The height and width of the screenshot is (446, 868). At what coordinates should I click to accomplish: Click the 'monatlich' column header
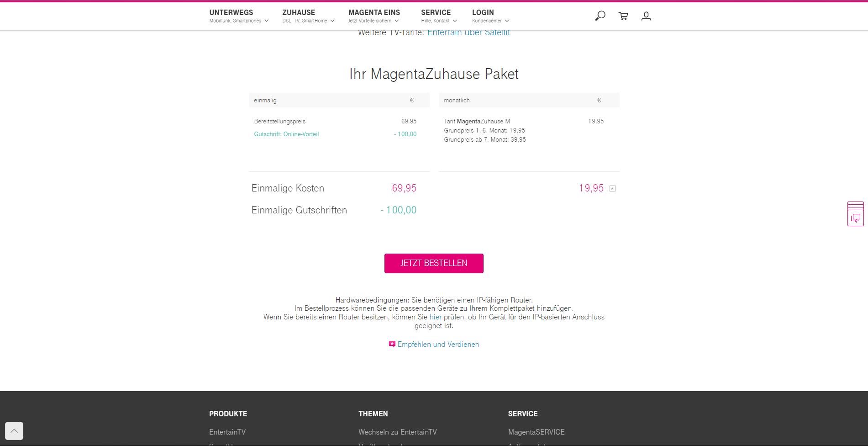(457, 101)
